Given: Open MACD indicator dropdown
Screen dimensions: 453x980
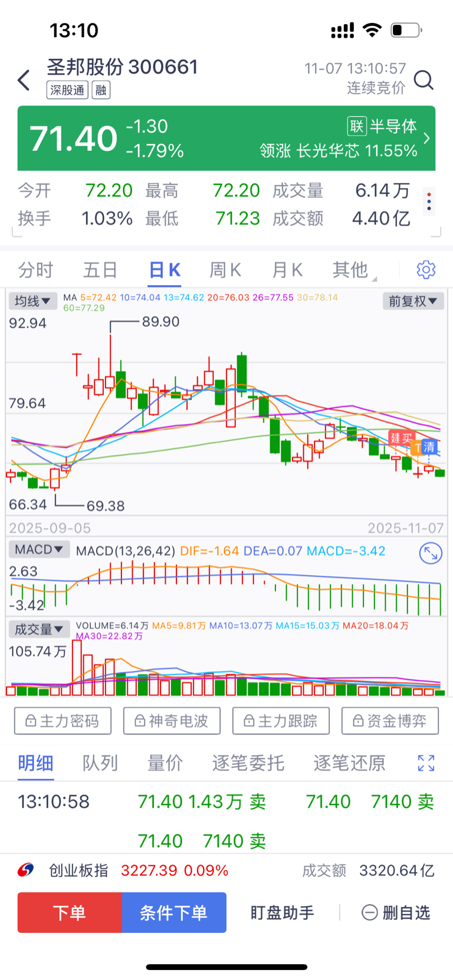Looking at the screenshot, I should (39, 549).
